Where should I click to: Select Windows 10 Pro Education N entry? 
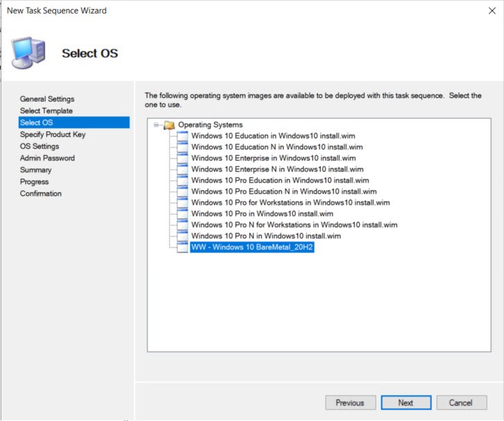click(x=284, y=191)
